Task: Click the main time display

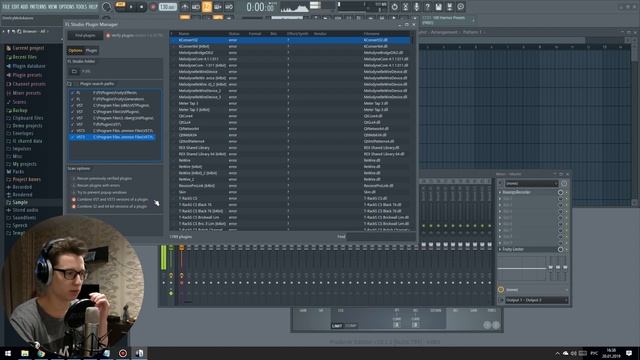Action: pyautogui.click(x=260, y=7)
